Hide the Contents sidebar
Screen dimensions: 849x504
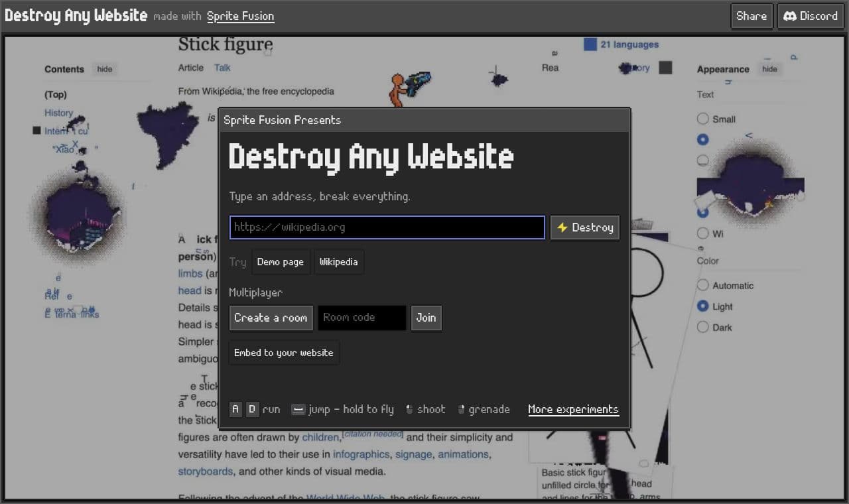click(105, 69)
